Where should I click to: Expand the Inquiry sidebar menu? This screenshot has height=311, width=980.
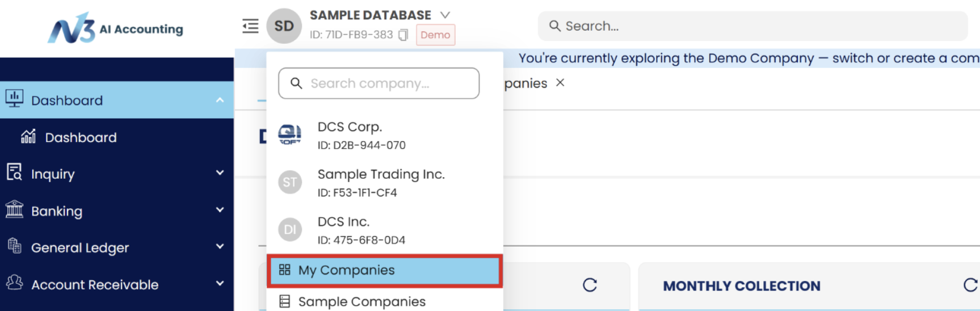coord(220,173)
